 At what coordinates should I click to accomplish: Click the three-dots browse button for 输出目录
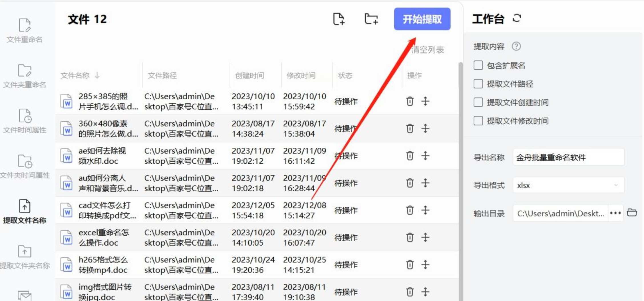coord(615,213)
